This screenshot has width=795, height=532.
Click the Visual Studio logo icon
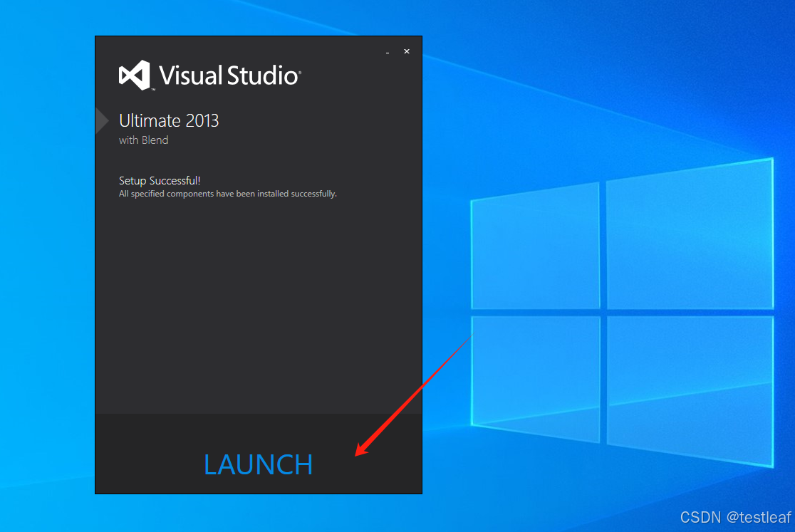[135, 75]
